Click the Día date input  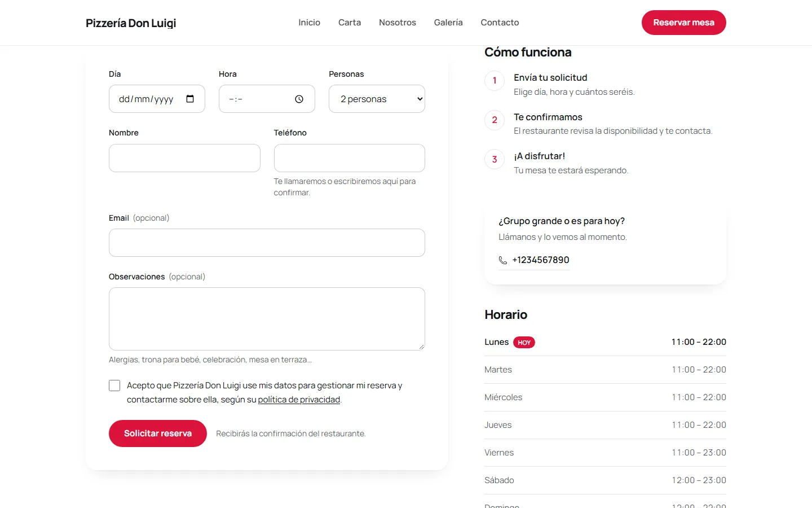pos(157,99)
